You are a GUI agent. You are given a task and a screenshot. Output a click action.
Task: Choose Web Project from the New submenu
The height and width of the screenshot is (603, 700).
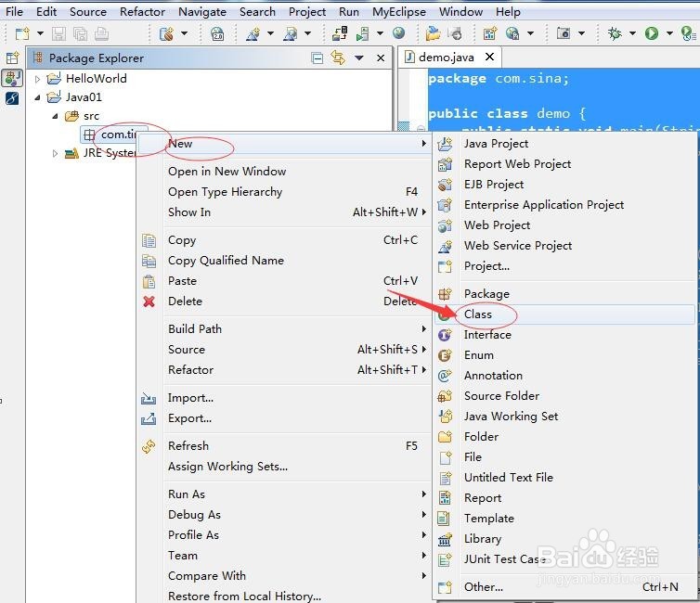[x=564, y=225]
